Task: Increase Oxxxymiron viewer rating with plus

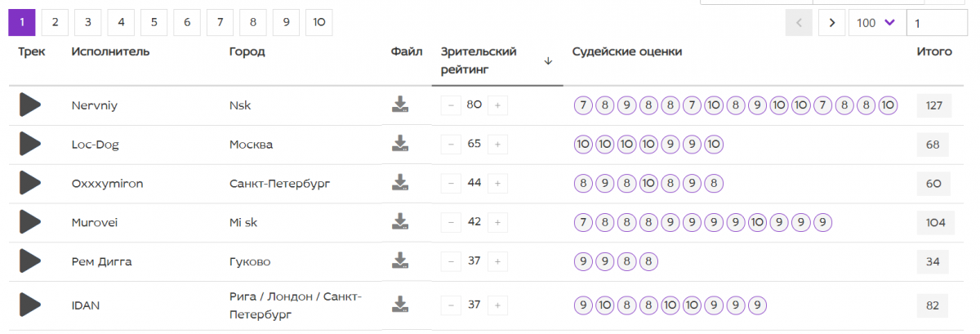Action: [x=497, y=183]
